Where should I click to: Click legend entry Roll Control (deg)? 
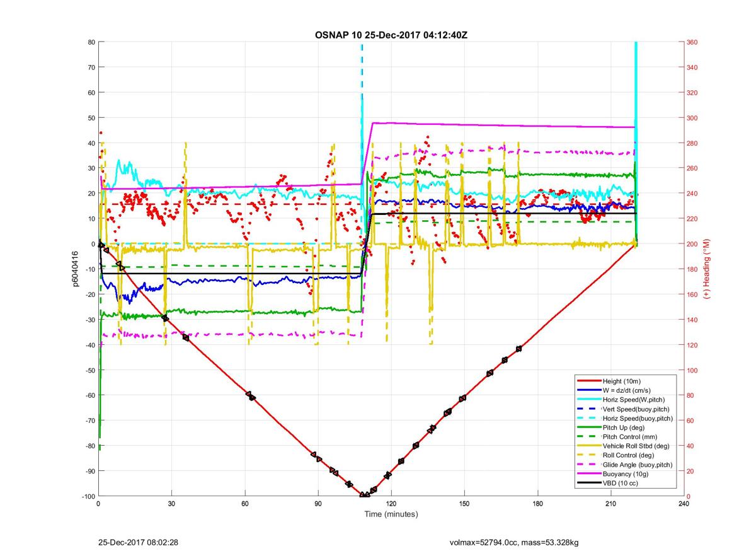click(628, 455)
